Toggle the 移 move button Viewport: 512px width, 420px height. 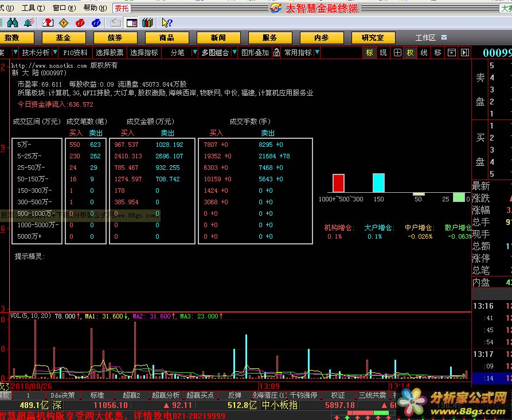pos(437,53)
